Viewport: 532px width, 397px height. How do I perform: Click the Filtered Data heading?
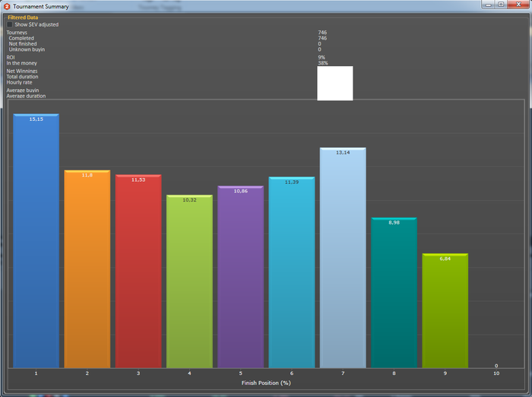tap(23, 17)
